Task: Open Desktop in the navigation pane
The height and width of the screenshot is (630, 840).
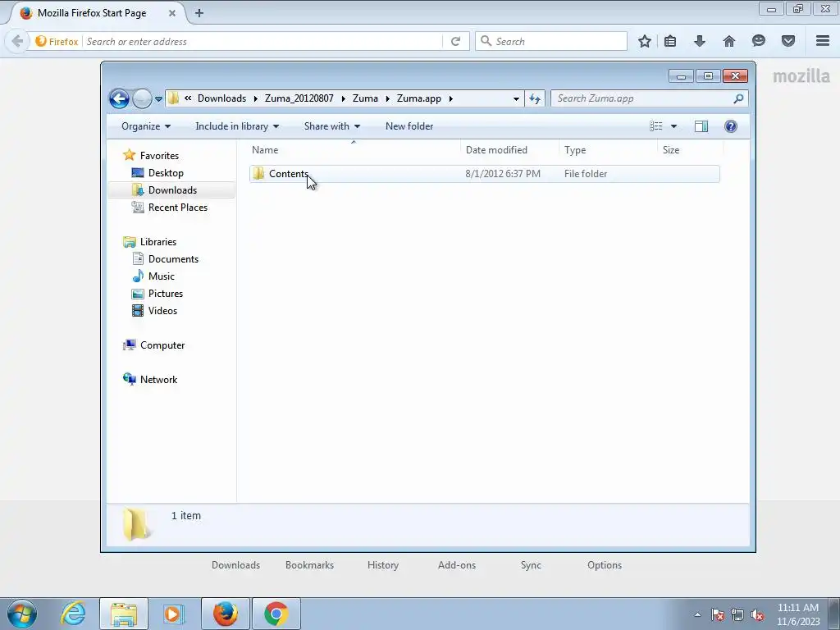Action: coord(166,173)
